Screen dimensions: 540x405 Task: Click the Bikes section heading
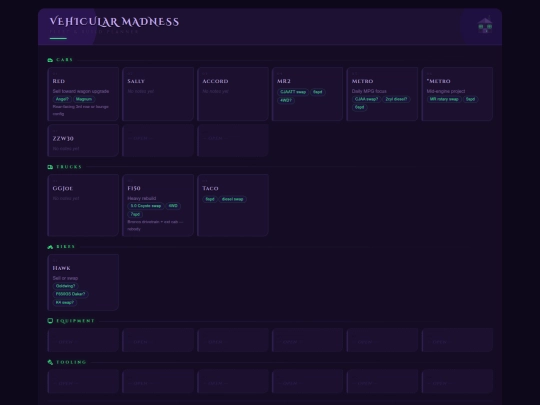tap(65, 247)
